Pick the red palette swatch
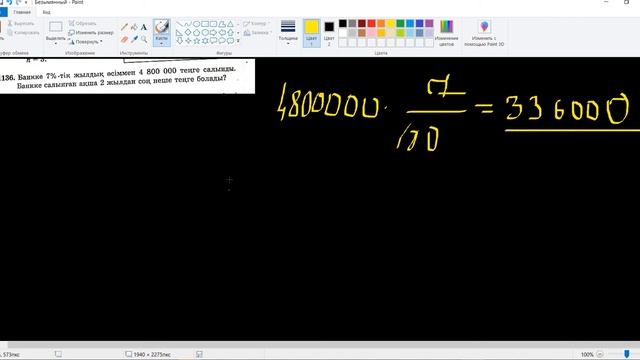 371,23
